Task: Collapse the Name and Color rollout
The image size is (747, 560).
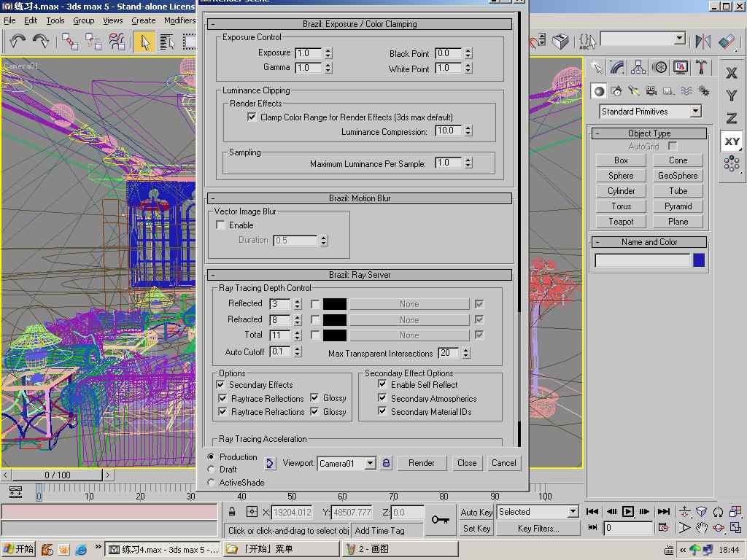Action: click(649, 242)
